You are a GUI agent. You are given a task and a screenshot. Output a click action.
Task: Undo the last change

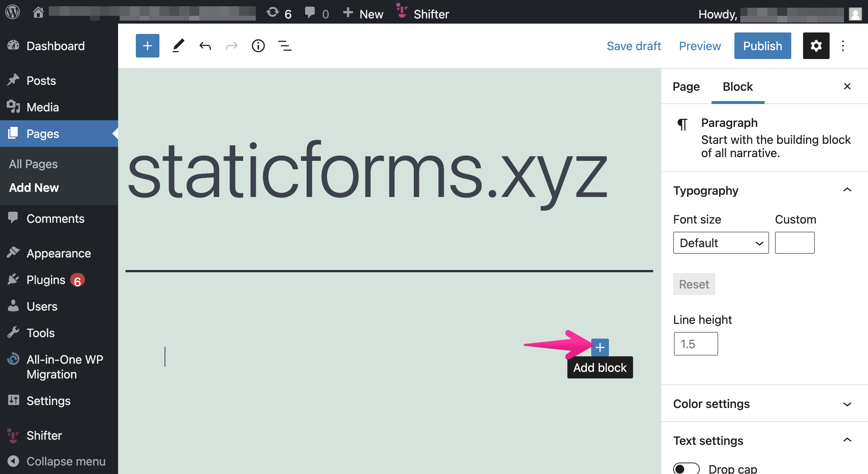coord(205,46)
